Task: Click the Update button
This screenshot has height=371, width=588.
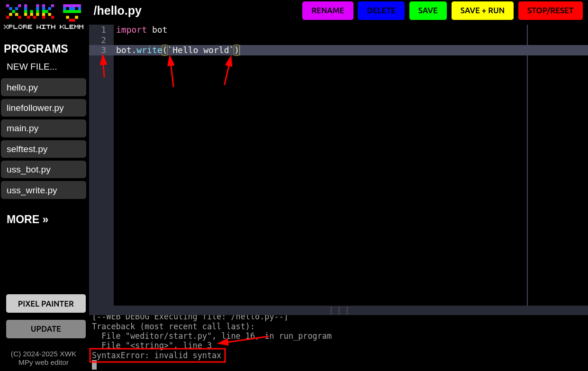Action: (46, 329)
